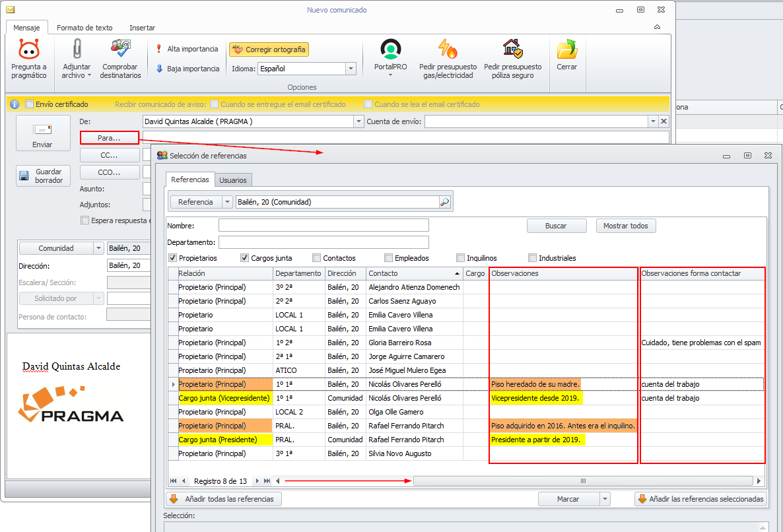Open the Adjuntar archivo paperclip icon
The height and width of the screenshot is (532, 783).
(x=77, y=50)
